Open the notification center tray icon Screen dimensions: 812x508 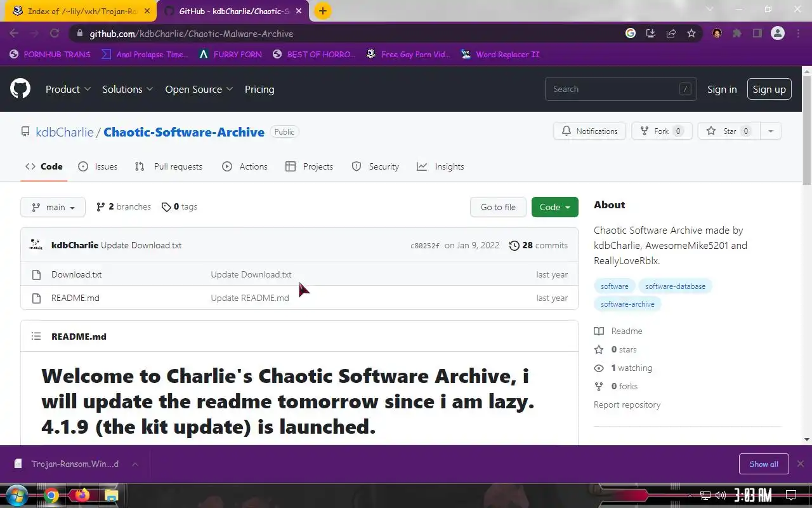(791, 495)
